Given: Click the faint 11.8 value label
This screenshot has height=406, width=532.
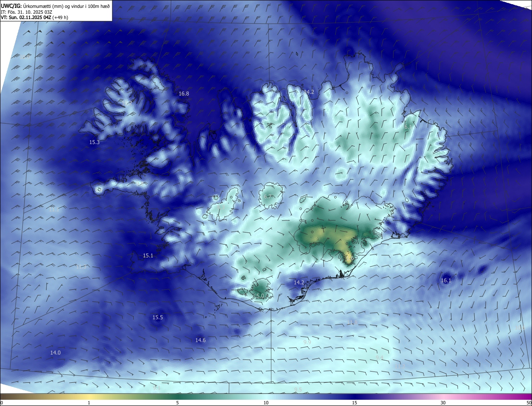Looking at the screenshot, I should point(352,323).
